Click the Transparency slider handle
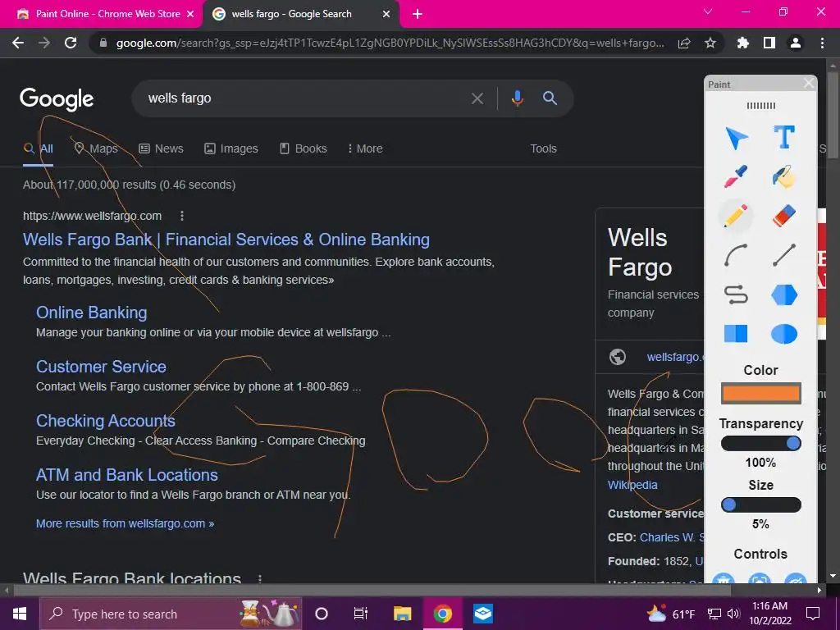 (x=793, y=443)
